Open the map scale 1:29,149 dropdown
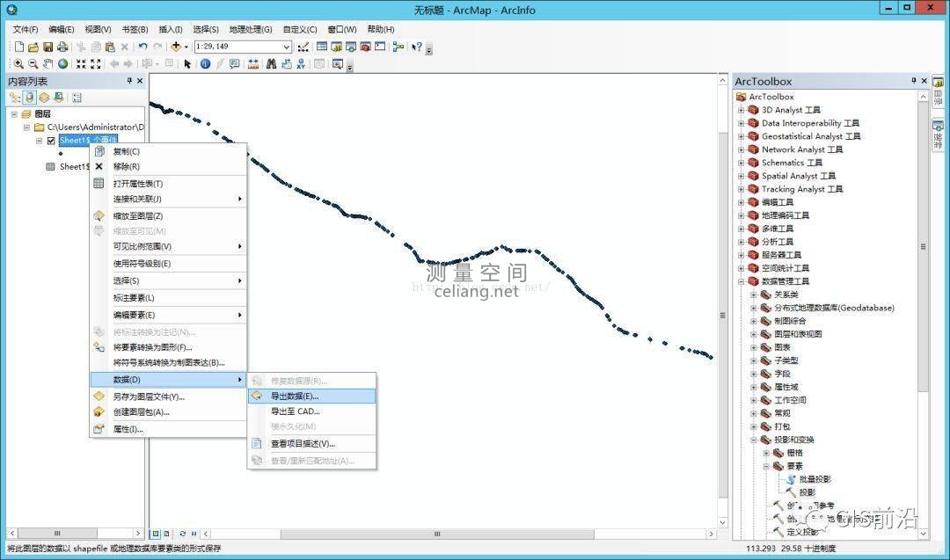 [287, 47]
